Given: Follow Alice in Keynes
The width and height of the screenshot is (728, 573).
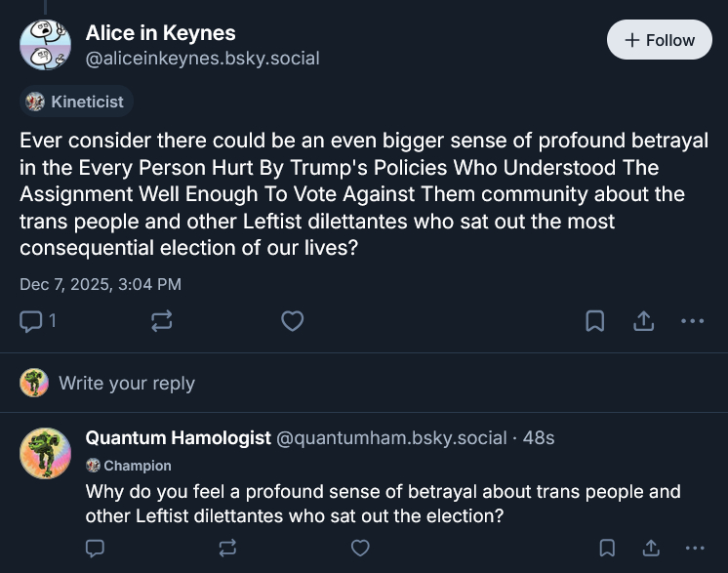Looking at the screenshot, I should [659, 40].
